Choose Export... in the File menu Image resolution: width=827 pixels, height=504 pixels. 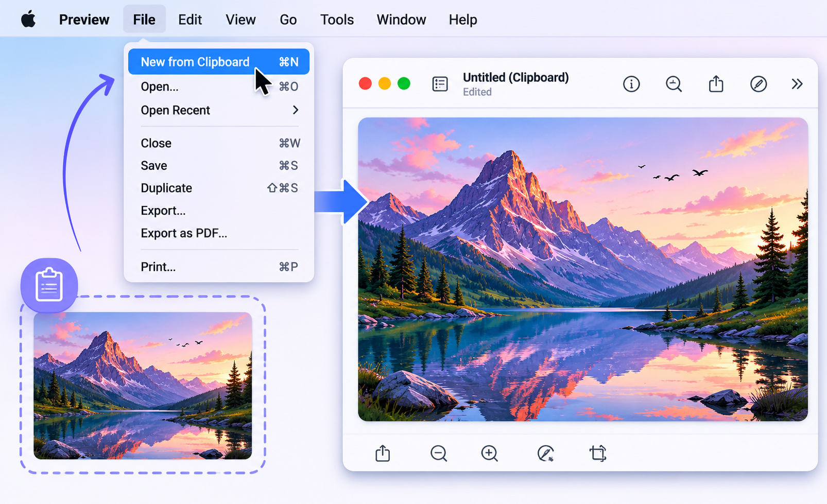pyautogui.click(x=219, y=211)
